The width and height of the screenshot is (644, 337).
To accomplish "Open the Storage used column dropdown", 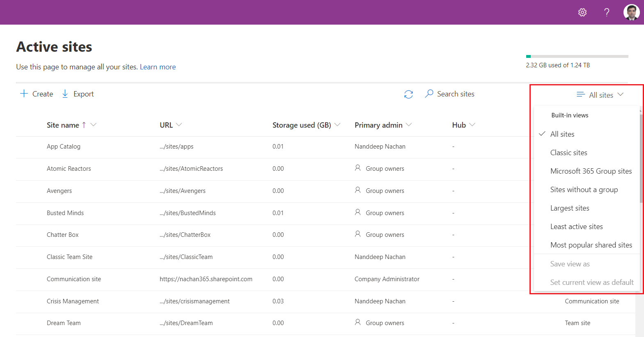I will click(337, 125).
